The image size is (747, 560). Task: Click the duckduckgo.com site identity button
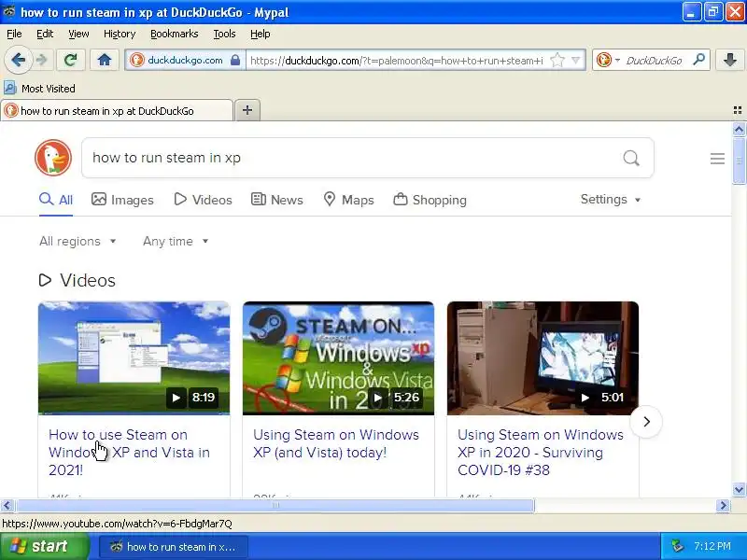[x=185, y=60]
